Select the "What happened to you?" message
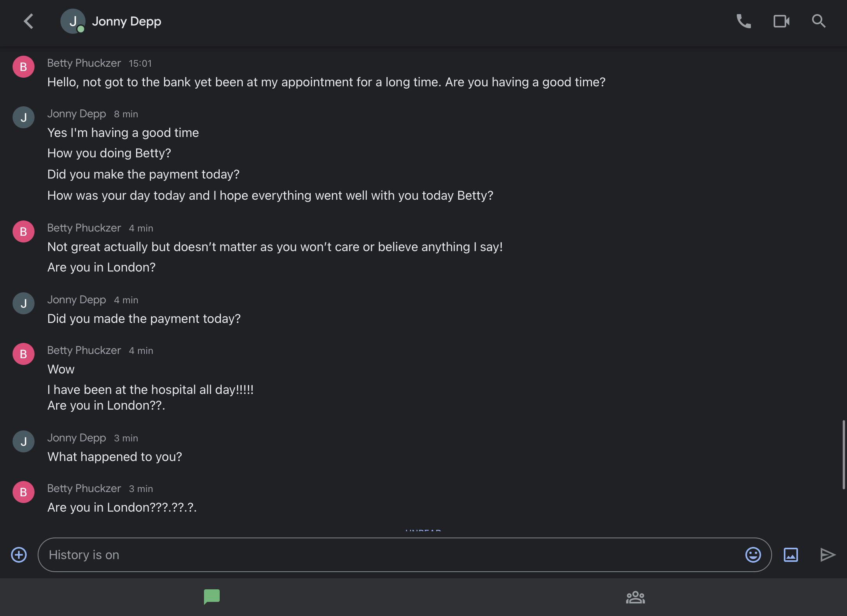The height and width of the screenshot is (616, 847). tap(115, 457)
